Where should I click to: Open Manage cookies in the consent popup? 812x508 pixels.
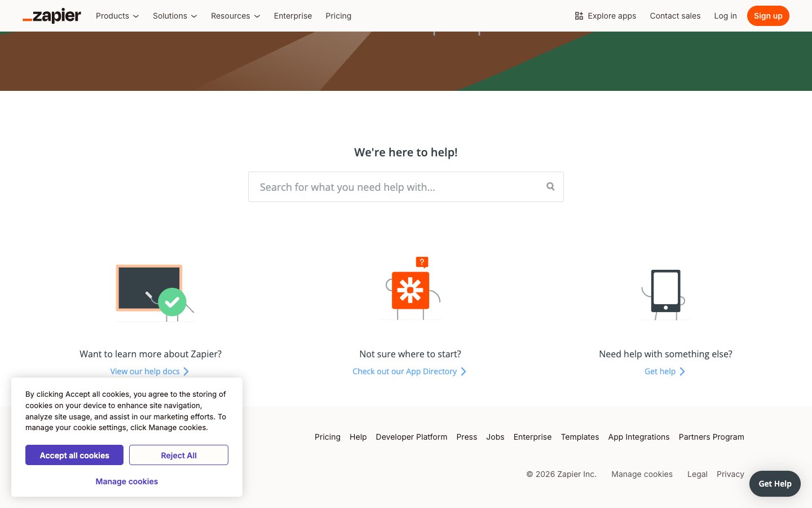click(x=127, y=481)
